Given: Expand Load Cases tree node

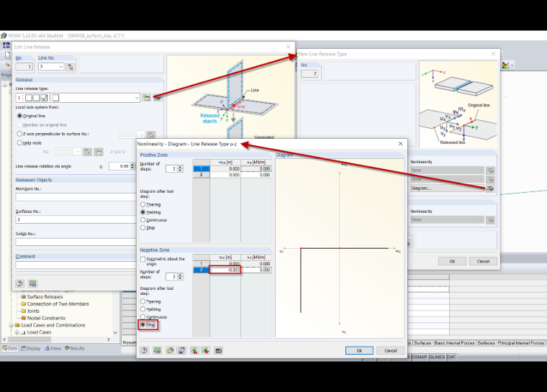Looking at the screenshot, I should [17, 332].
